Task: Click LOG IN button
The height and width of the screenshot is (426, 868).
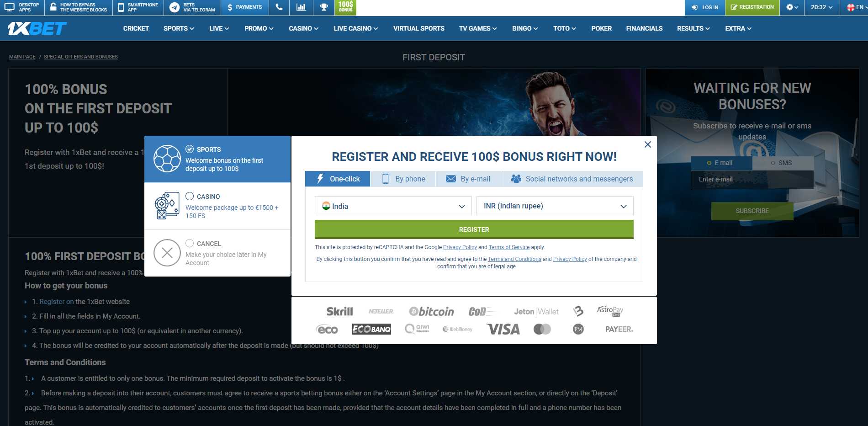Action: tap(705, 7)
